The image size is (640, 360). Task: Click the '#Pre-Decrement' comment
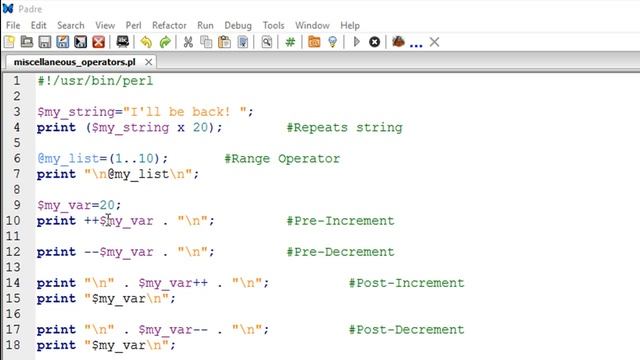point(340,252)
